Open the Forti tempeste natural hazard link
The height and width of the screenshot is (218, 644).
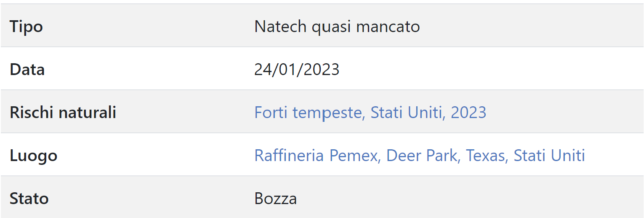point(370,113)
